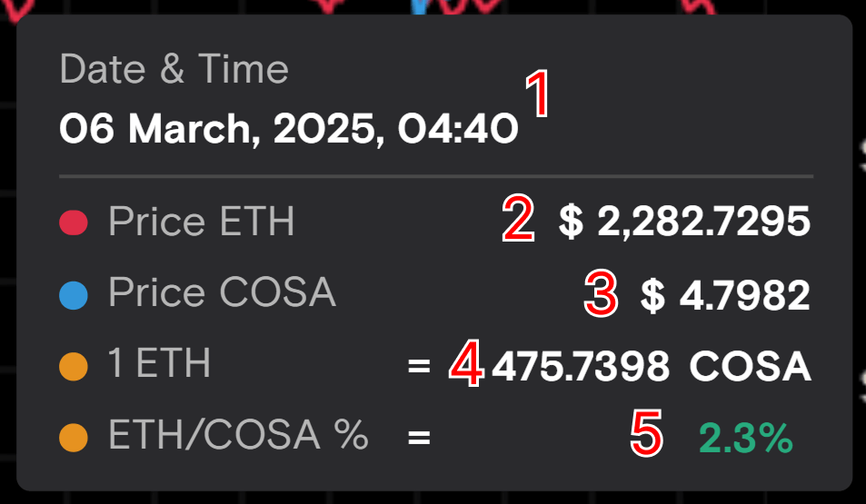Click the red number 2 marker
Screen dimensions: 866x504
pyautogui.click(x=519, y=221)
